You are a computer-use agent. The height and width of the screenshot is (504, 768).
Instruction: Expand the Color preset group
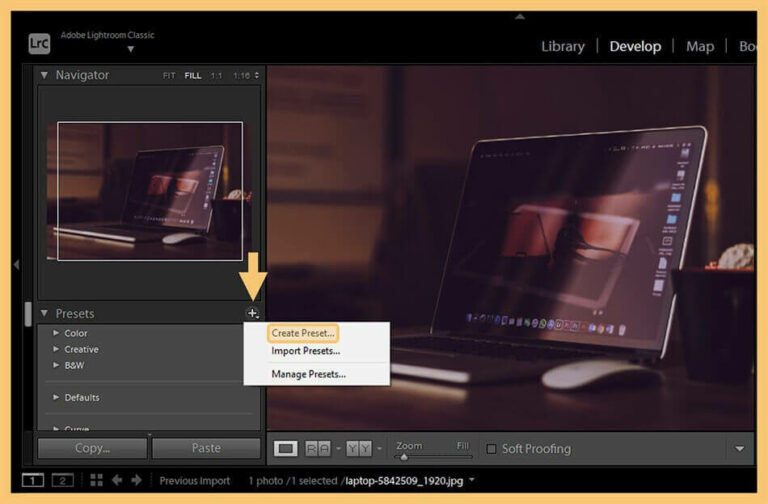point(56,333)
